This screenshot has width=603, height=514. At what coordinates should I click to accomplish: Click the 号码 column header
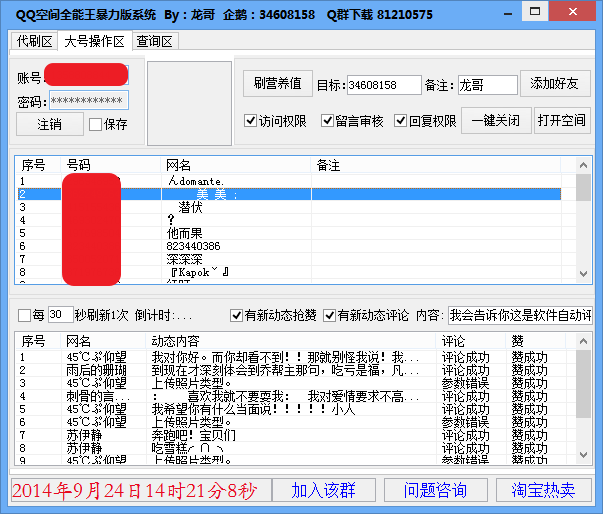[x=111, y=165]
